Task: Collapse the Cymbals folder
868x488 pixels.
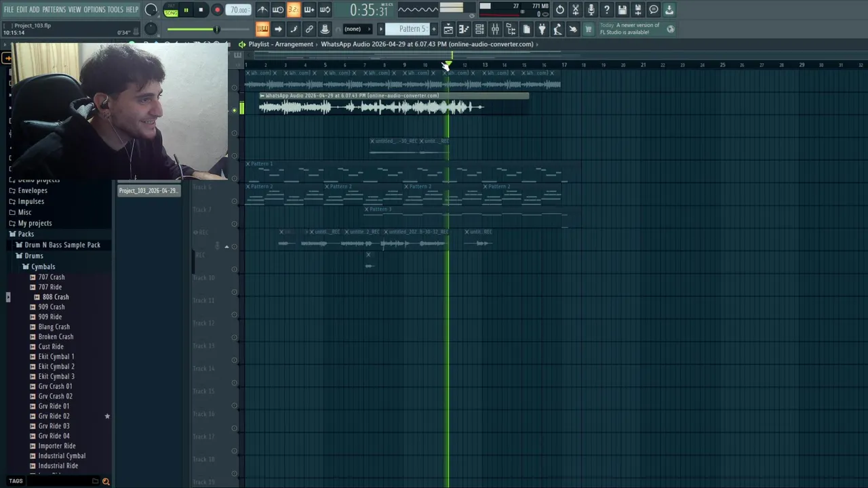Action: [43, 266]
